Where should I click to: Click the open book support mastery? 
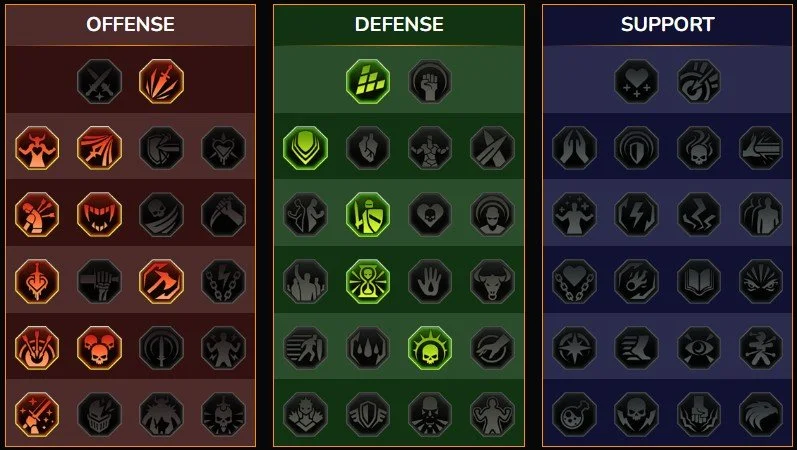pos(699,281)
